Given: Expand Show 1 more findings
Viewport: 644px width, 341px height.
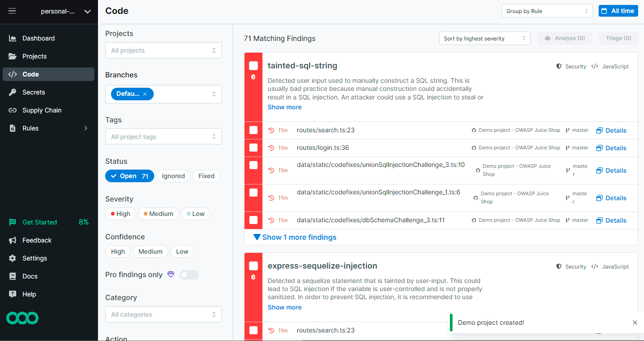Looking at the screenshot, I should pos(295,237).
